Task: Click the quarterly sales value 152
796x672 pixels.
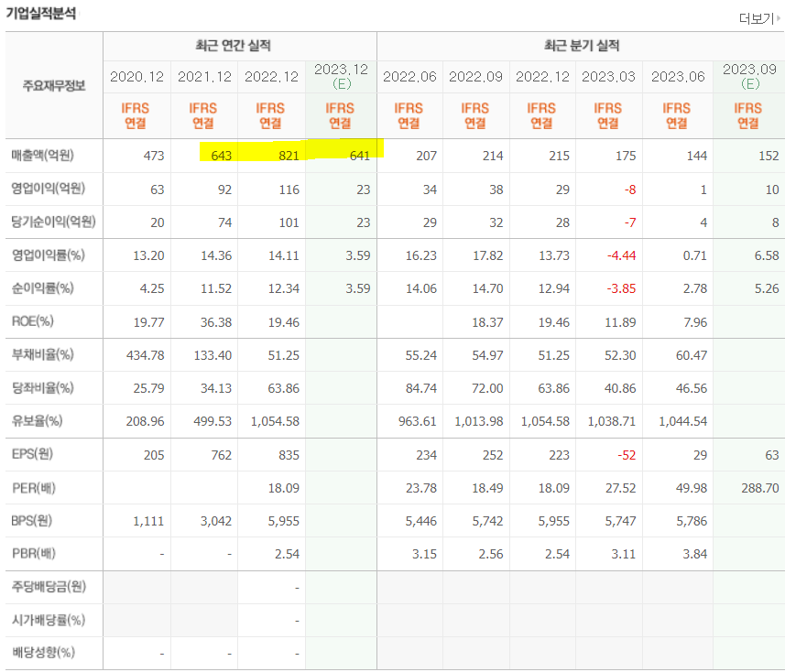Action: click(769, 156)
